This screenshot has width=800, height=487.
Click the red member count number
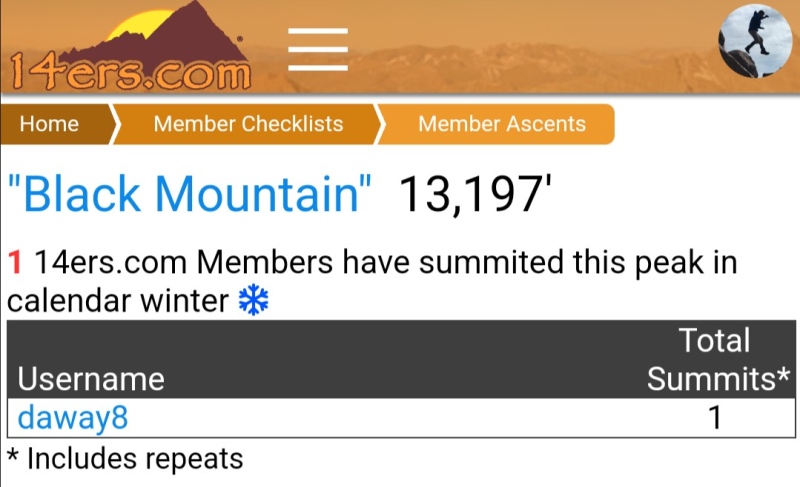[15, 262]
